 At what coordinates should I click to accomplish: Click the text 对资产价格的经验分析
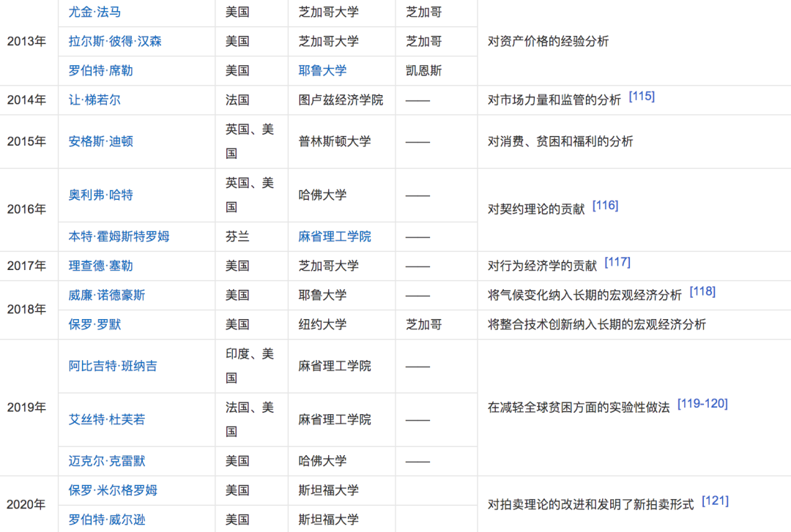(x=549, y=42)
